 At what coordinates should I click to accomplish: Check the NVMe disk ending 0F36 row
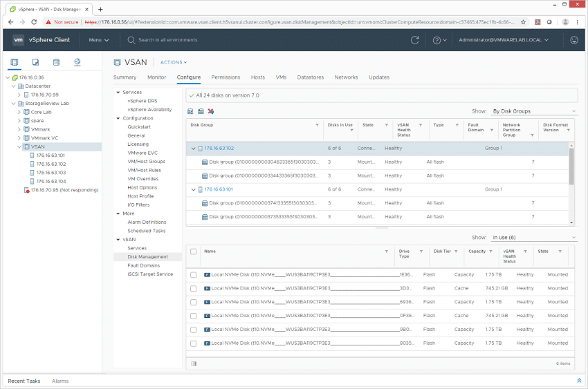[x=194, y=316]
